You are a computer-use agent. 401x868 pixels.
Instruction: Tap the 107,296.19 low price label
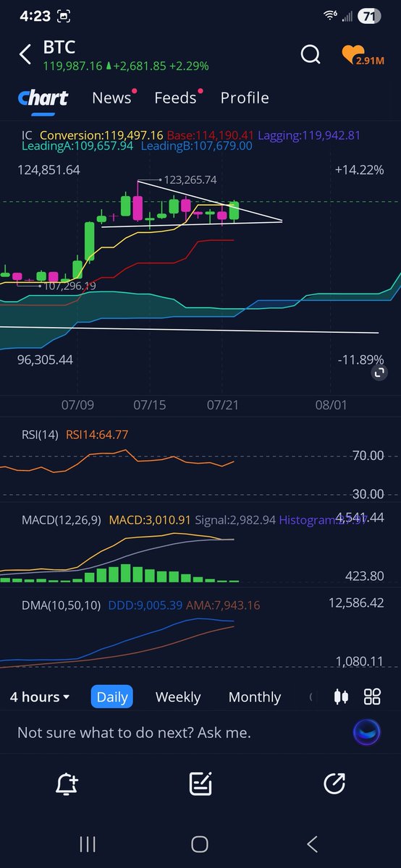(70, 286)
